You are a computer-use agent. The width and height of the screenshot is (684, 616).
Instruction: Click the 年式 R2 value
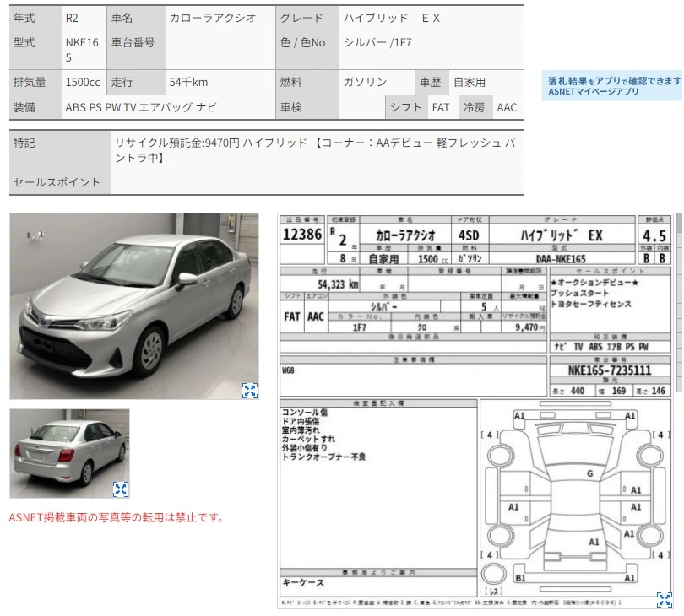tap(72, 18)
